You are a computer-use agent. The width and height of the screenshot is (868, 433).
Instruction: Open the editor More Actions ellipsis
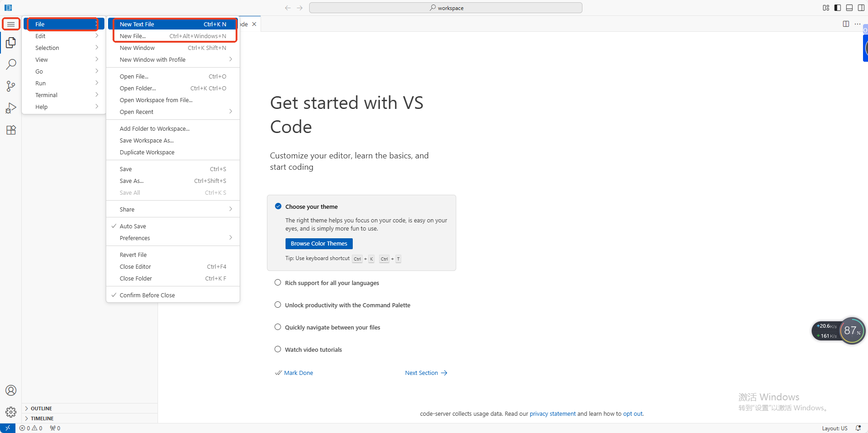coord(858,24)
